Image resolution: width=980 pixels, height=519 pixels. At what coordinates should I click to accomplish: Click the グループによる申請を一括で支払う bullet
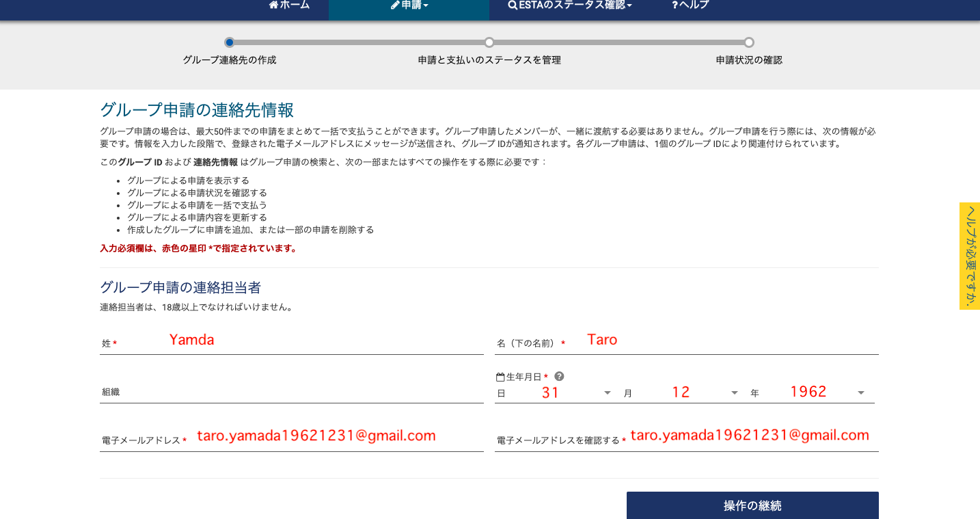(x=197, y=205)
